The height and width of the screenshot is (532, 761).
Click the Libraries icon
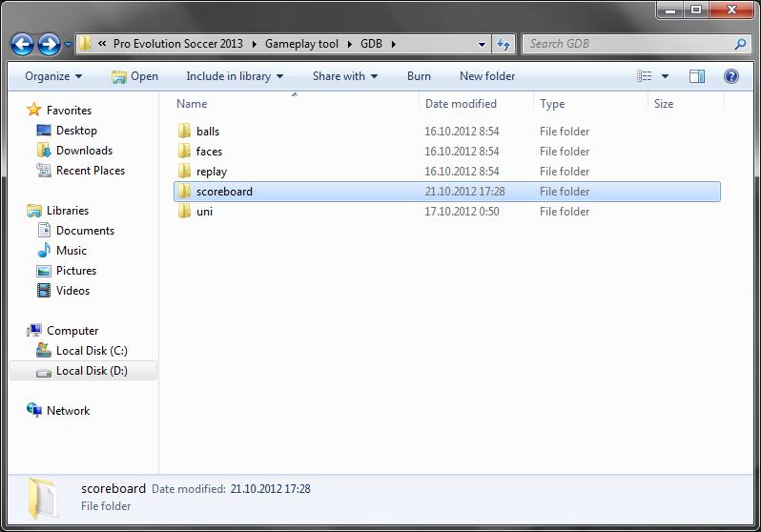(34, 211)
